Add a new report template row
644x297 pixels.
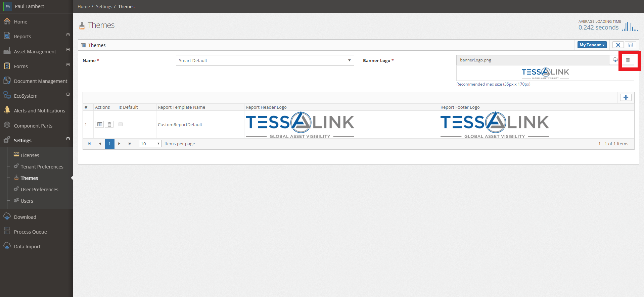click(626, 97)
